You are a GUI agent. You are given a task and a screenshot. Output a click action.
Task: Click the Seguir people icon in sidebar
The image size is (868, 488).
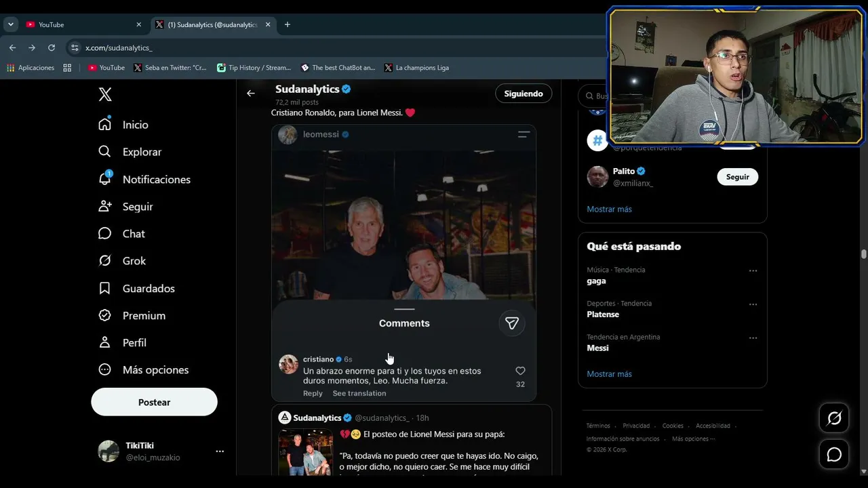[104, 206]
